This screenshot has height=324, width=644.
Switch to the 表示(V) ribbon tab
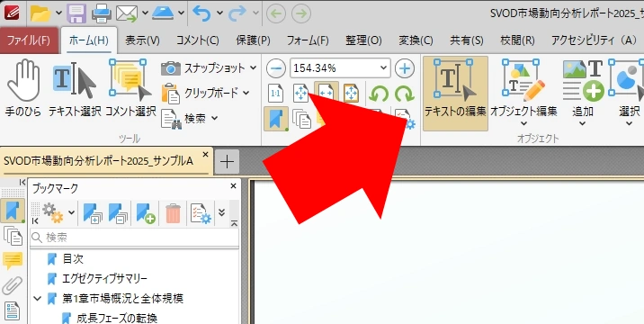tap(142, 40)
